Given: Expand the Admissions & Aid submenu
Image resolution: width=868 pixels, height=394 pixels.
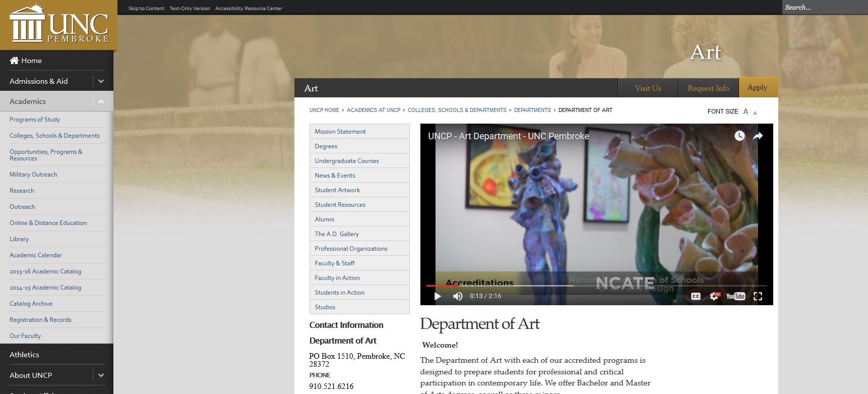Looking at the screenshot, I should (x=101, y=81).
